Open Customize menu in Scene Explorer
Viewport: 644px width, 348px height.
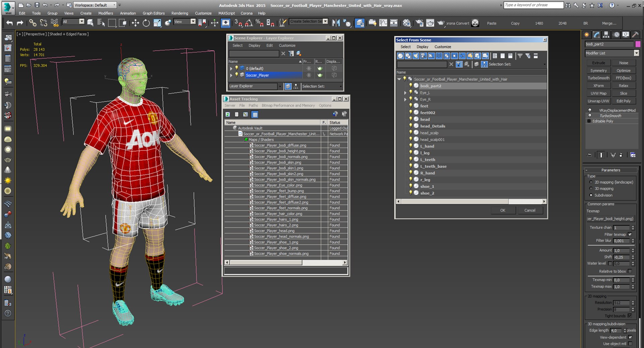pyautogui.click(x=287, y=46)
